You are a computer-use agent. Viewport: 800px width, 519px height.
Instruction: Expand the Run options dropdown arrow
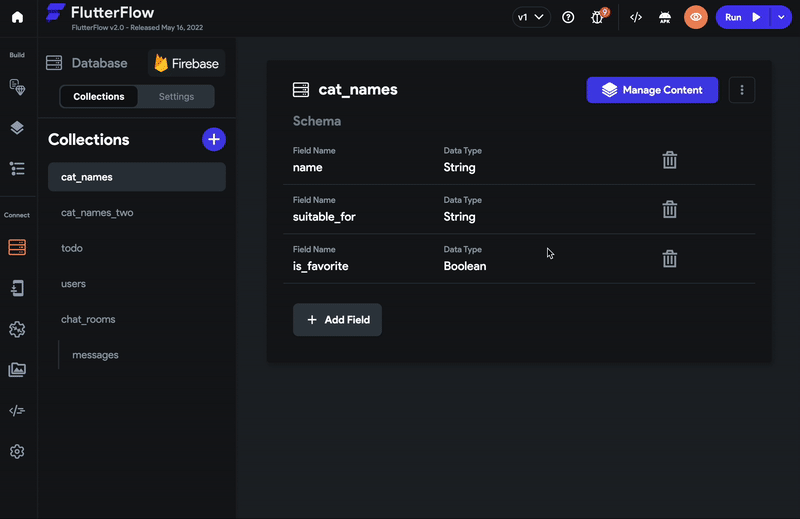781,17
